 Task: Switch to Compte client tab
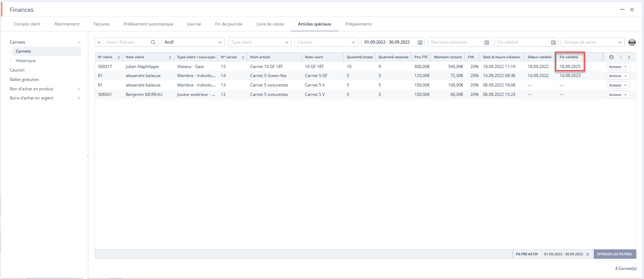click(x=27, y=24)
